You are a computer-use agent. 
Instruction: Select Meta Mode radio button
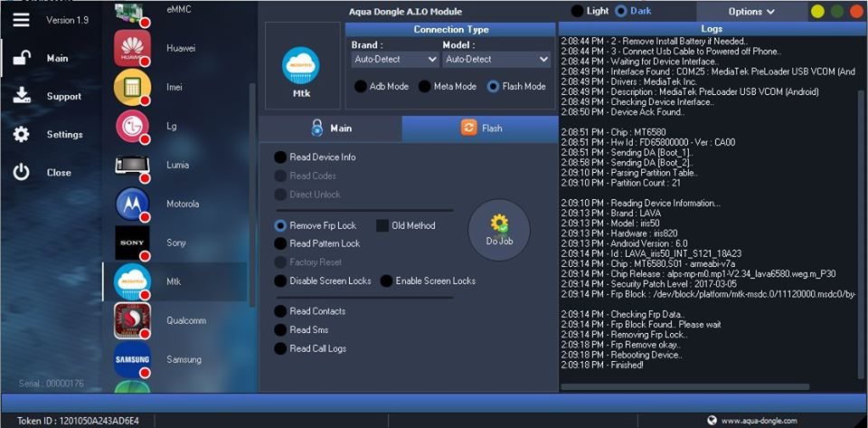pyautogui.click(x=425, y=86)
